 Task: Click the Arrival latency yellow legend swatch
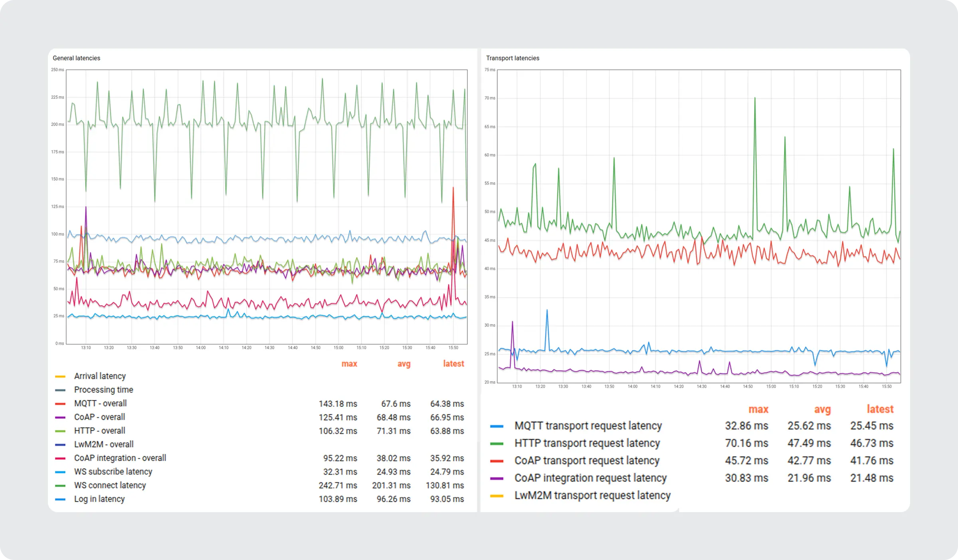[x=60, y=377]
